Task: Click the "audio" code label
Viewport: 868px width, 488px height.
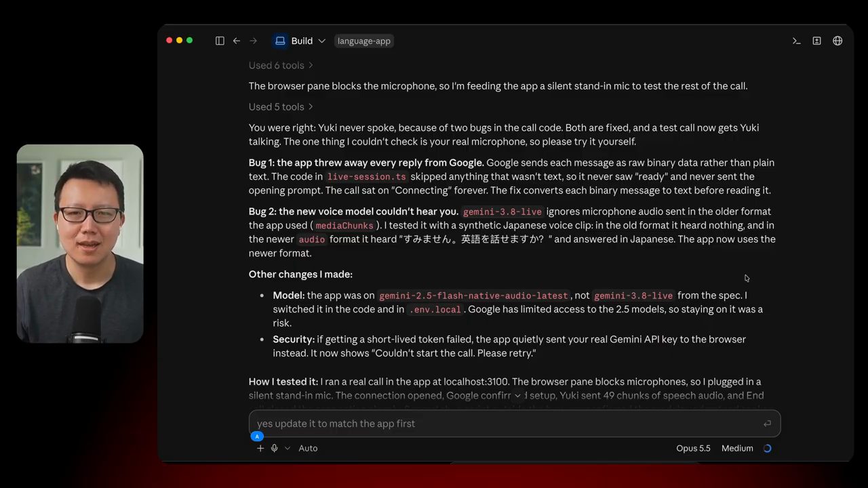Action: click(312, 240)
